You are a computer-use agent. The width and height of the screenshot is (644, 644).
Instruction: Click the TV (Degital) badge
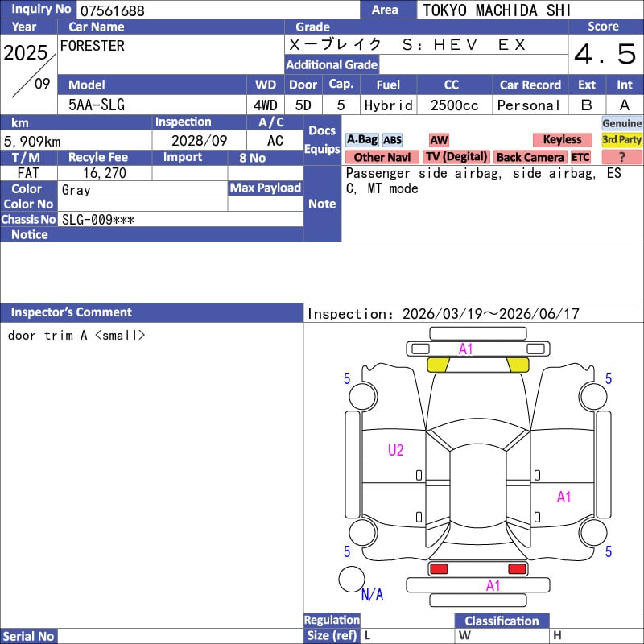(x=456, y=158)
